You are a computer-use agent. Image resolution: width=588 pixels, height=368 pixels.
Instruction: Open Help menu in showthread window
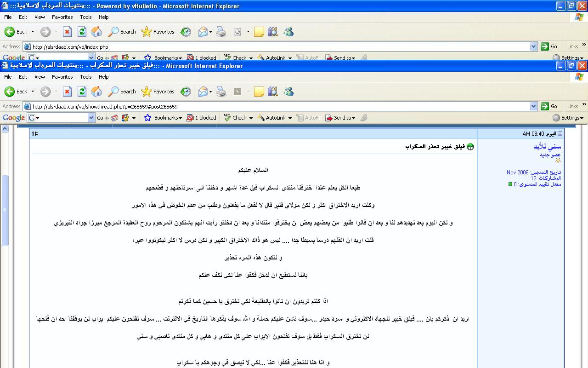click(104, 77)
